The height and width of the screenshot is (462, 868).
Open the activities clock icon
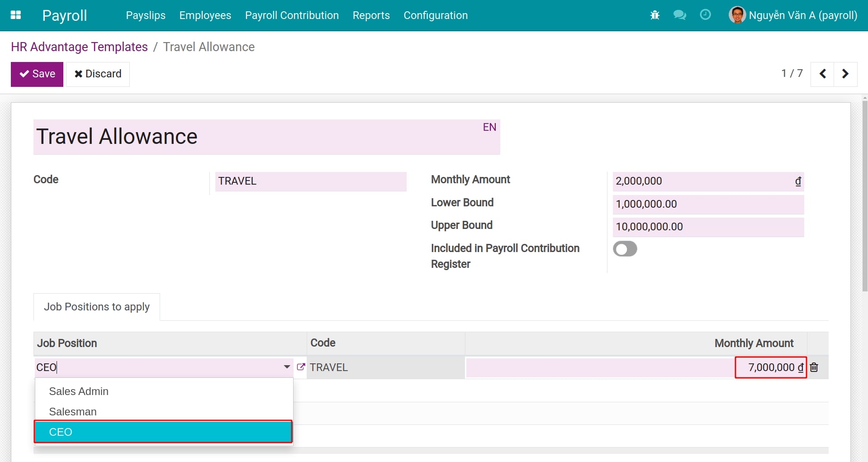click(705, 15)
